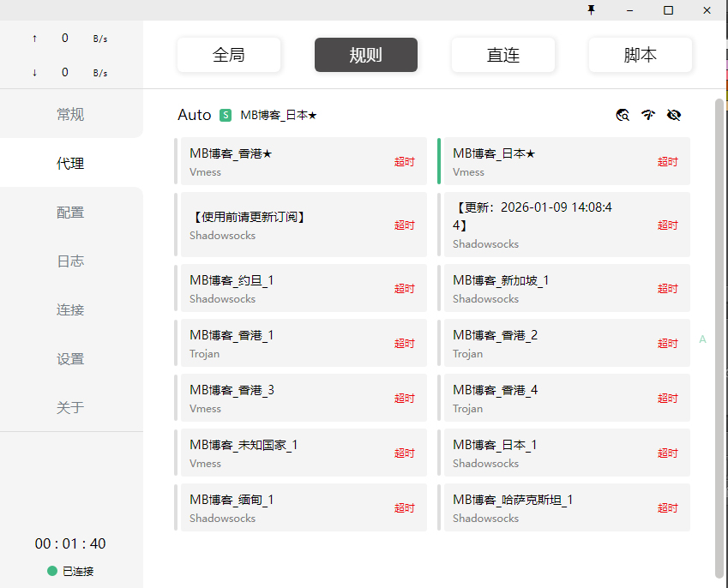Switch to 直连 direct mode
The width and height of the screenshot is (728, 588).
(503, 55)
